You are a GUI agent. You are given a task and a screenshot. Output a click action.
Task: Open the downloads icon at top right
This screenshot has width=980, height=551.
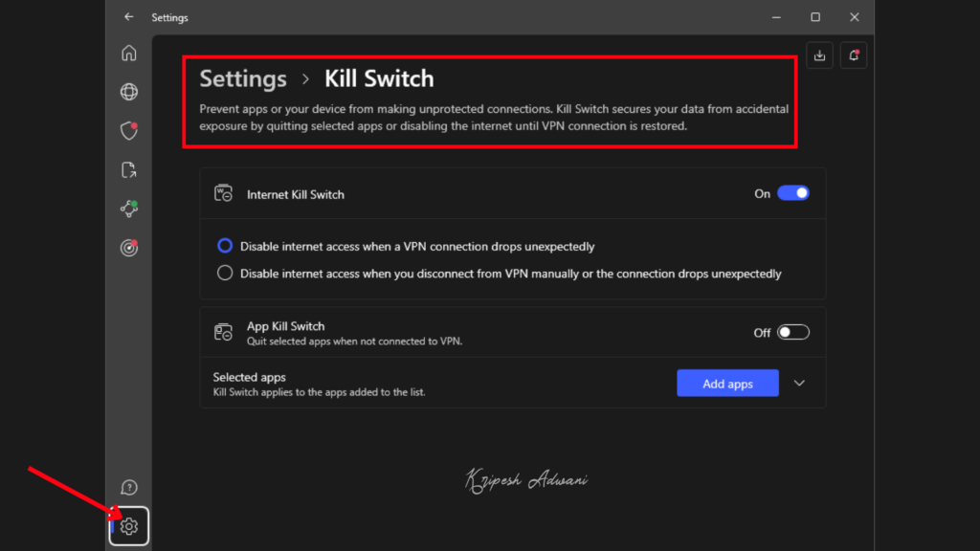[x=819, y=55]
